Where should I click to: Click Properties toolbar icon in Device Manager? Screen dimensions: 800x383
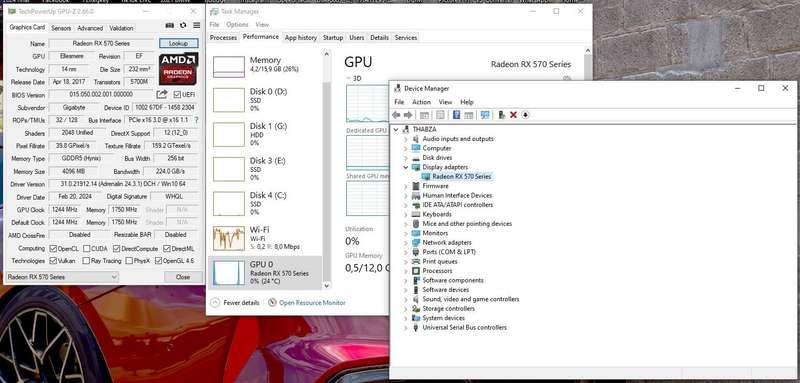(440, 115)
